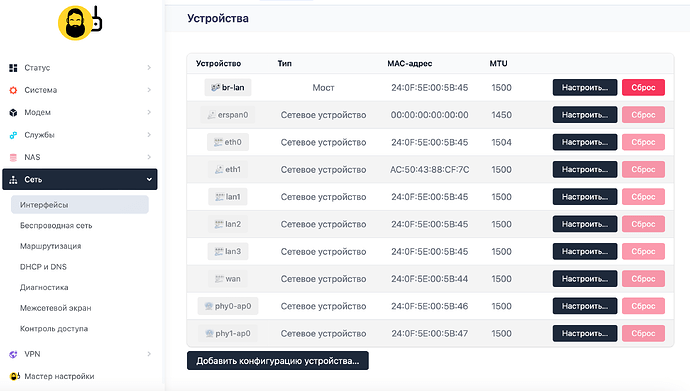Click Добавить конфигурацию устройства button

coord(278,361)
